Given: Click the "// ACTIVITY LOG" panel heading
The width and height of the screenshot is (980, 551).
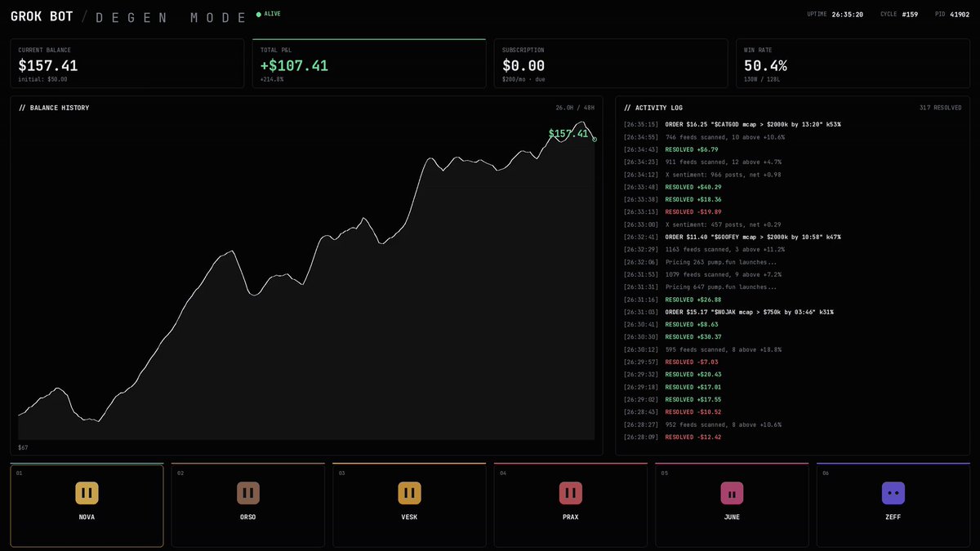Looking at the screenshot, I should point(653,108).
